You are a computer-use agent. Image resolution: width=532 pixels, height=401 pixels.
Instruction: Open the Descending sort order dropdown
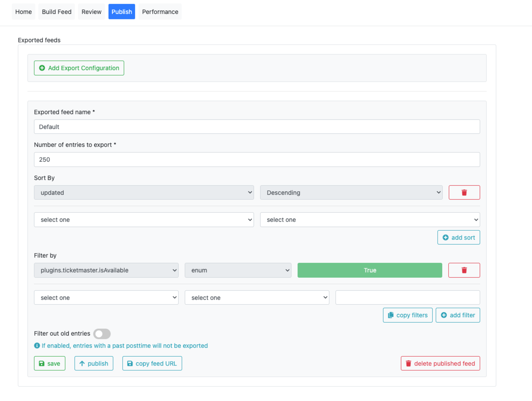[351, 192]
